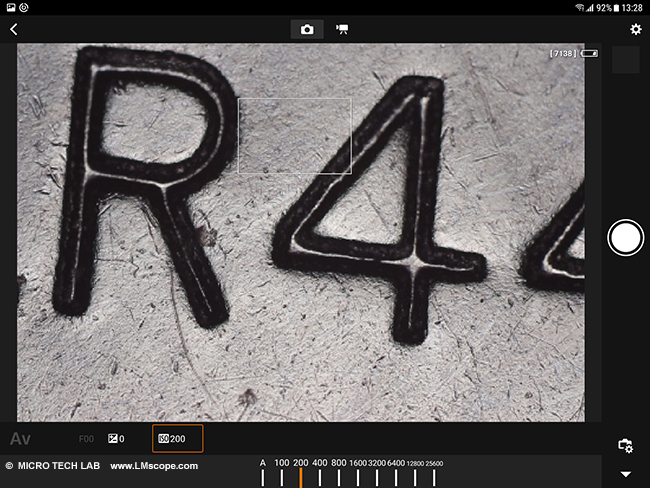Open the settings gear
650x488 pixels.
click(x=635, y=29)
